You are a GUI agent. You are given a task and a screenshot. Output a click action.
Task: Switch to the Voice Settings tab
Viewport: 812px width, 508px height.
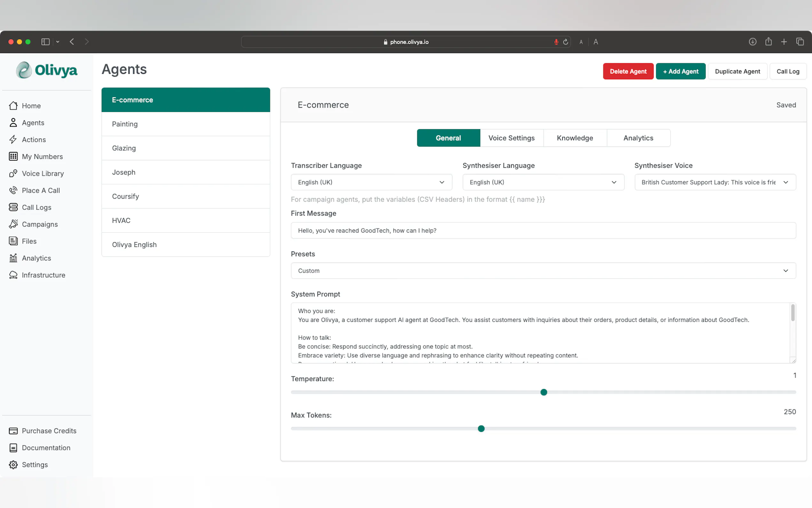pyautogui.click(x=511, y=138)
